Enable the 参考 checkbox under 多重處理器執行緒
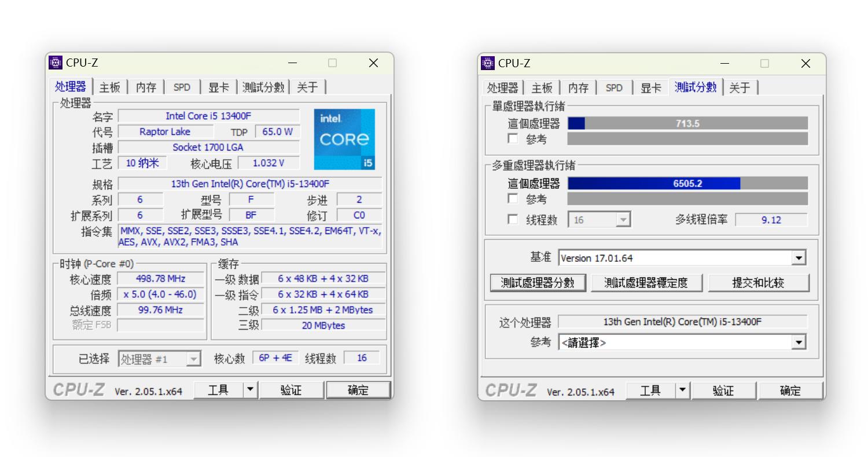 click(512, 198)
